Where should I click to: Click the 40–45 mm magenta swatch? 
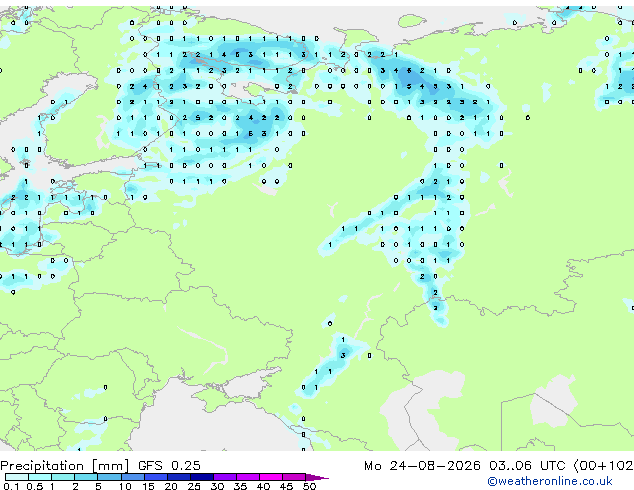click(x=271, y=477)
